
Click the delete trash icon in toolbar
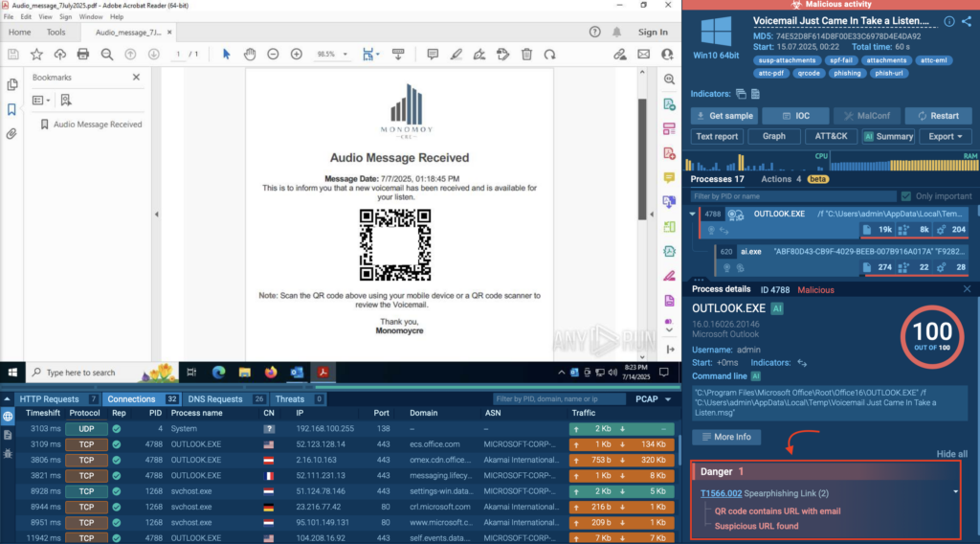coord(526,55)
